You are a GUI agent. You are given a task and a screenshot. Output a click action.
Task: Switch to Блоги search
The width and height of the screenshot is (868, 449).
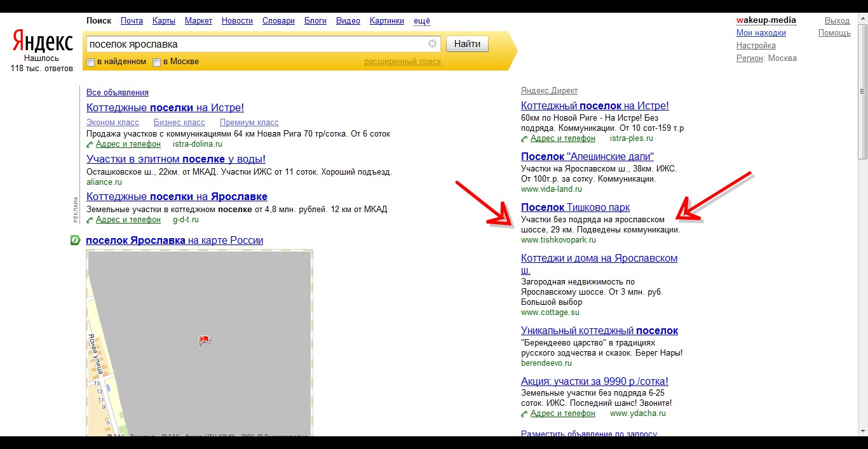pyautogui.click(x=315, y=20)
